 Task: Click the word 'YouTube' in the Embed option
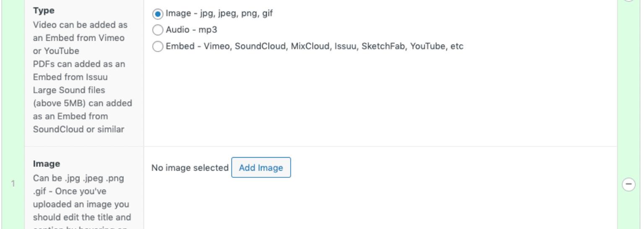(x=428, y=46)
